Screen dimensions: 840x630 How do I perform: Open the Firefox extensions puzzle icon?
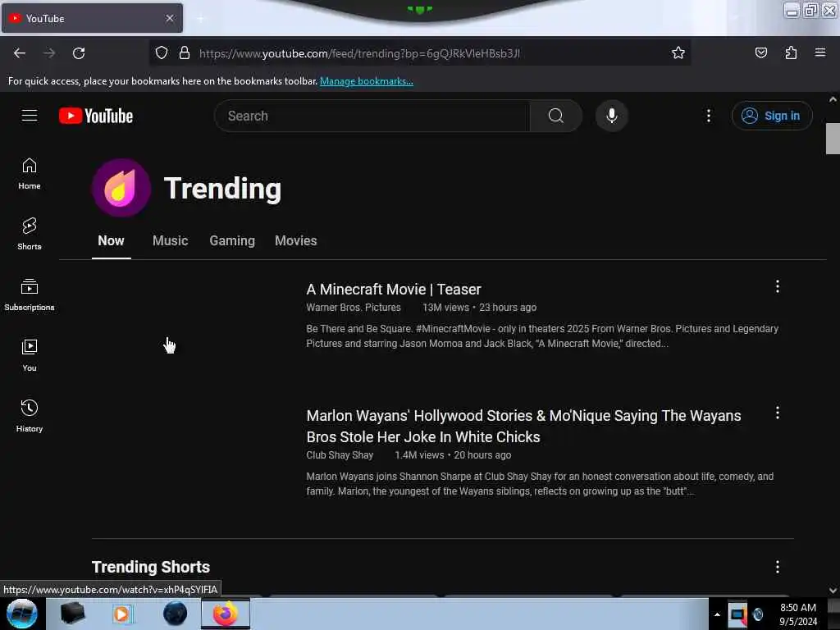click(x=791, y=52)
